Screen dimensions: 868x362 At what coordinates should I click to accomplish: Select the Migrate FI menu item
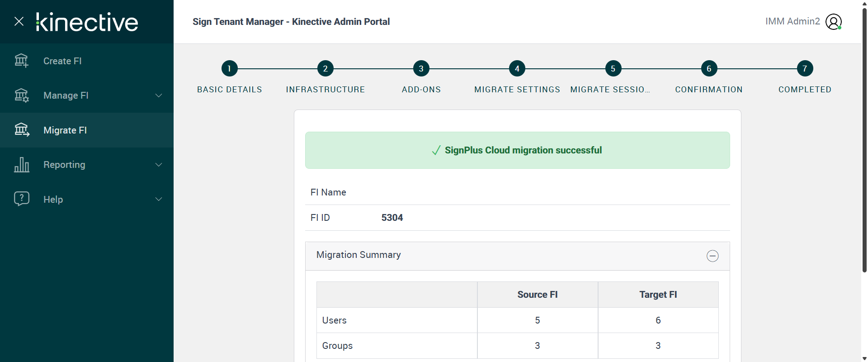pos(65,130)
